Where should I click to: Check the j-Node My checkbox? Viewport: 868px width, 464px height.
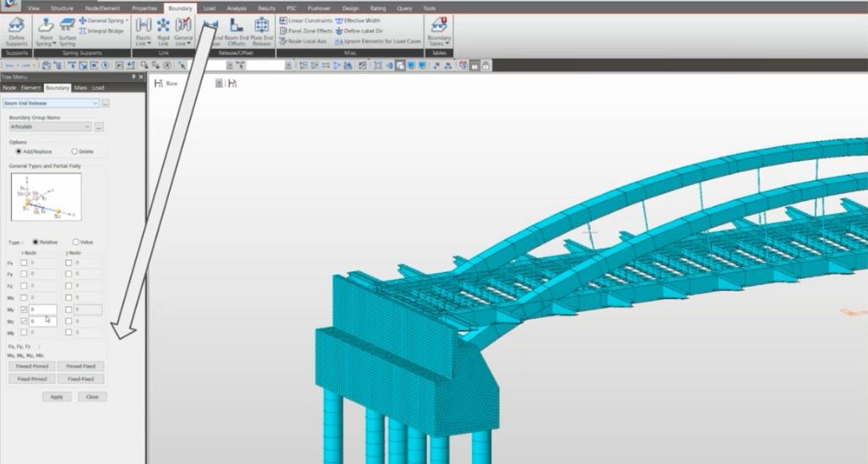[x=68, y=310]
